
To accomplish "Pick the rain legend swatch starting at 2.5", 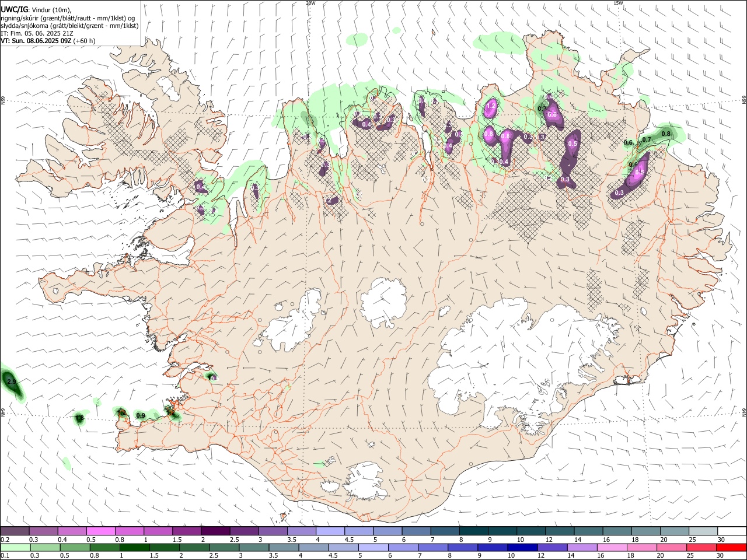I will click(x=224, y=547).
